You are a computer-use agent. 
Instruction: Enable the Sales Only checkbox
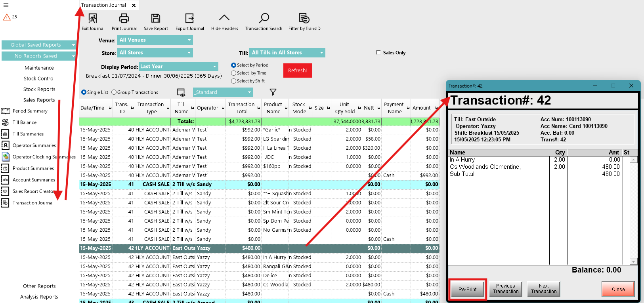[378, 52]
